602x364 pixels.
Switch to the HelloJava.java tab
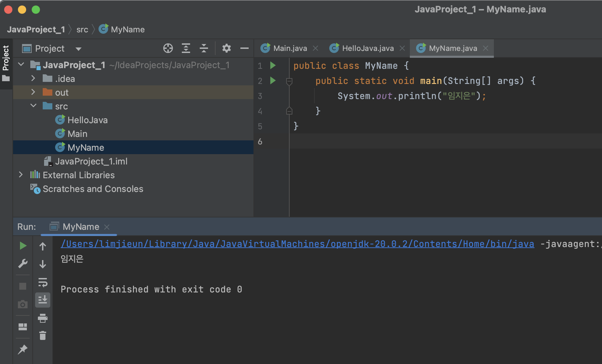368,49
